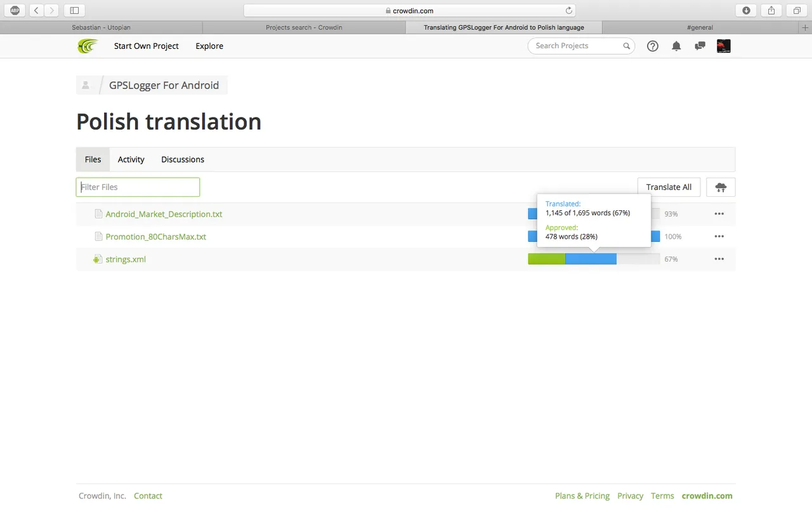812x508 pixels.
Task: Click crowdin.com footer link
Action: tap(707, 496)
